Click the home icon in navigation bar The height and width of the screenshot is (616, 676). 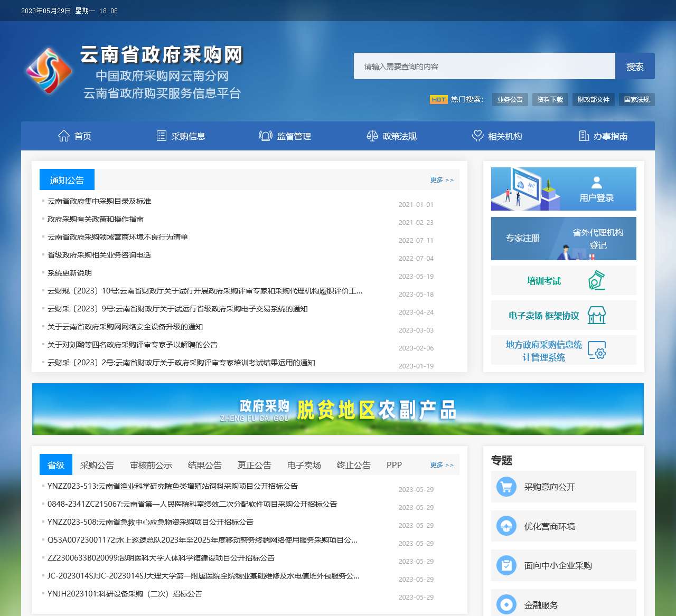tap(64, 136)
